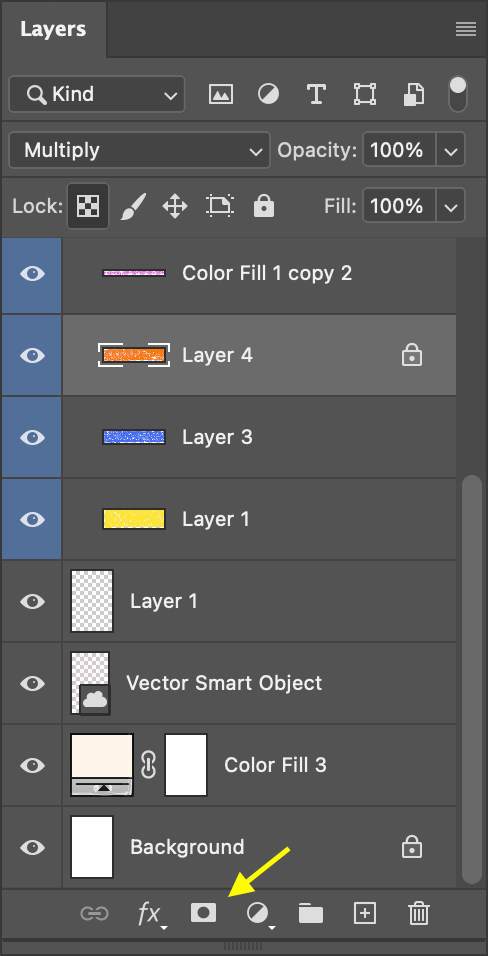Open the layer style fx menu

point(151,914)
